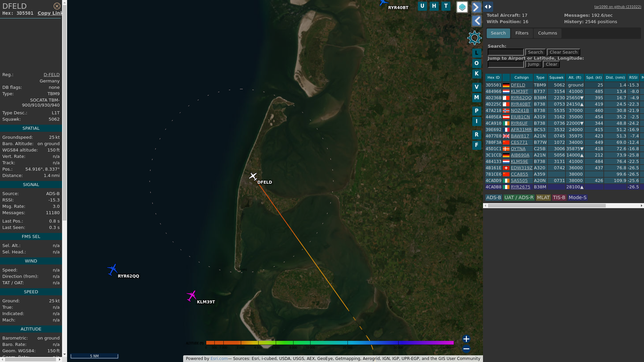Sort table by Callsign column
The image size is (644, 362).
click(x=522, y=77)
